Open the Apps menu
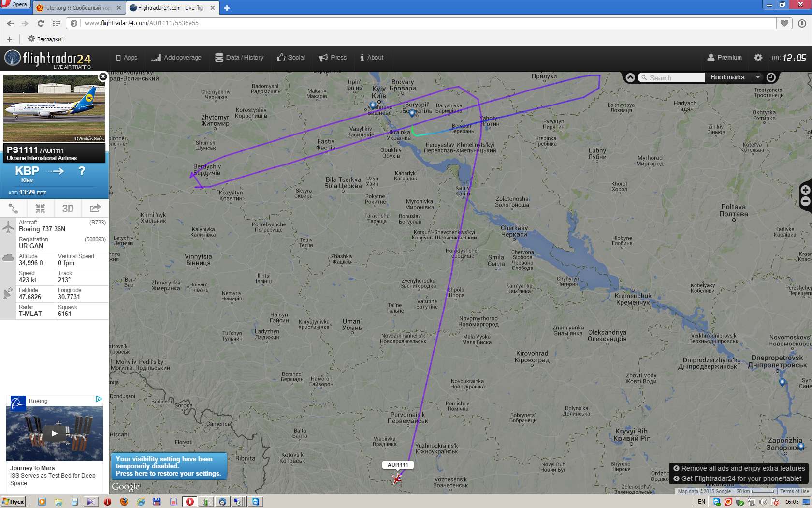Screen dimensions: 812x508 point(127,58)
